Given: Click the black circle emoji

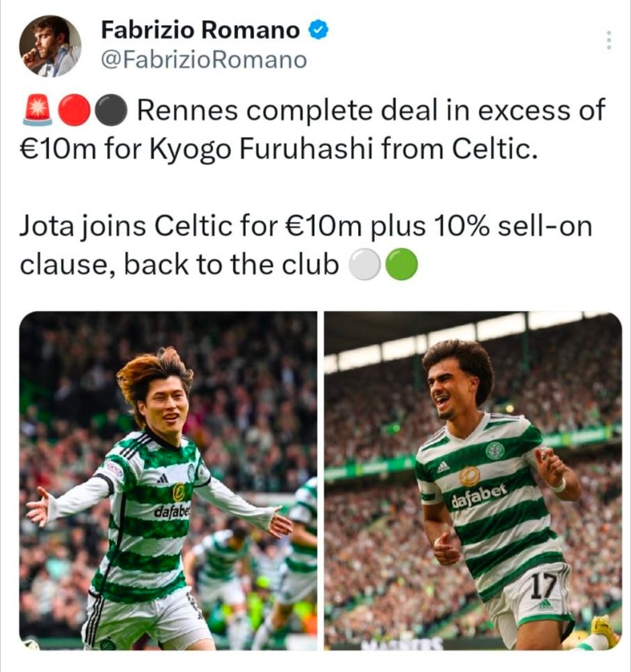Looking at the screenshot, I should pyautogui.click(x=111, y=110).
